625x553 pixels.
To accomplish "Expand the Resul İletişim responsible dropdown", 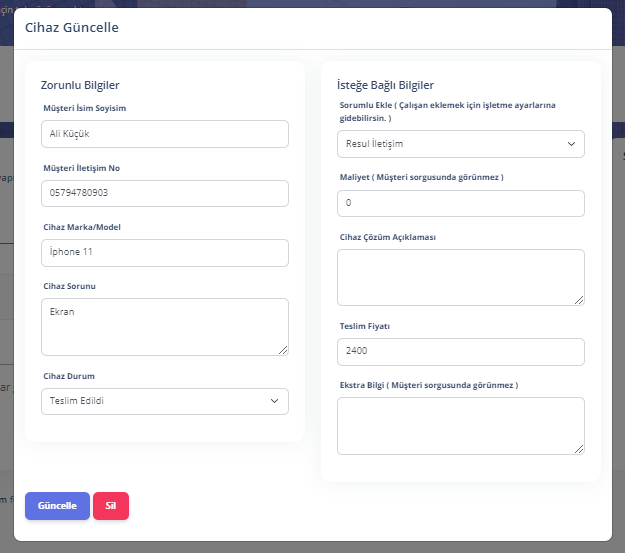I will 461,144.
